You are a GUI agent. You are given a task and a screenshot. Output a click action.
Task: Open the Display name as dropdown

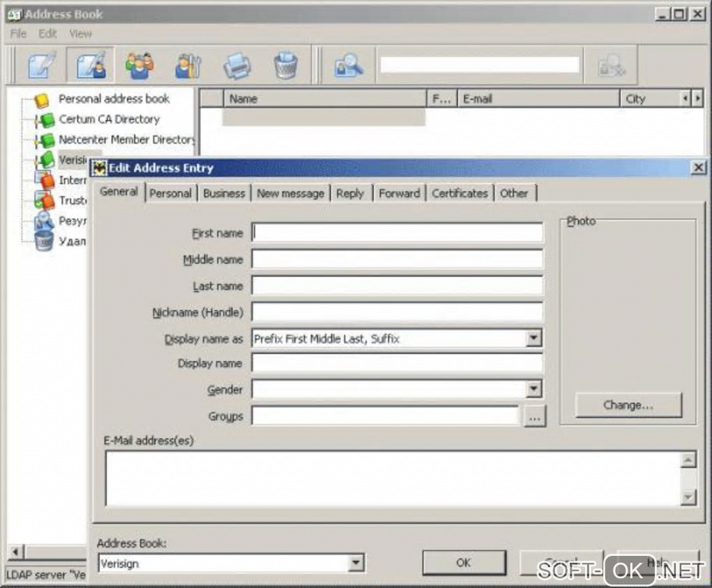point(534,338)
